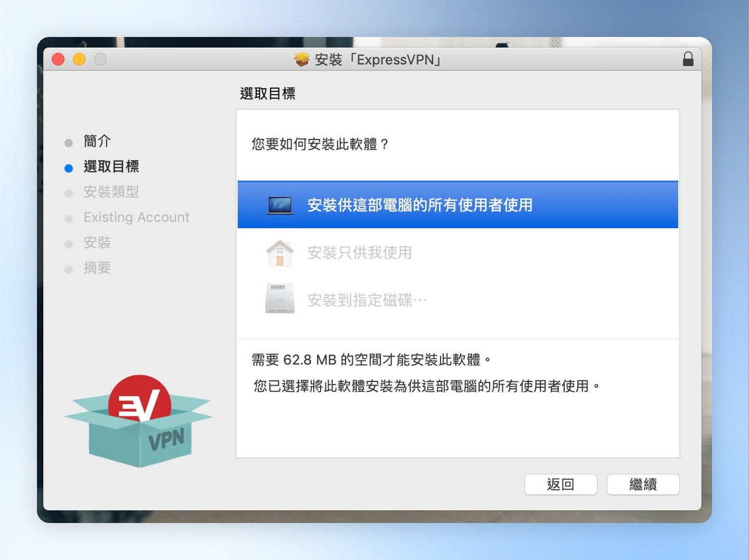
Task: Open the 簡介 step in the sidebar
Action: coord(97,141)
